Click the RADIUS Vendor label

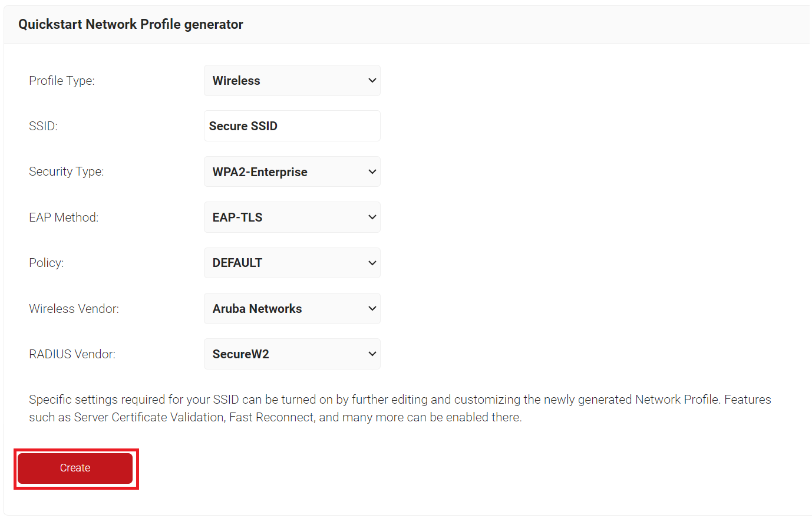tap(72, 354)
